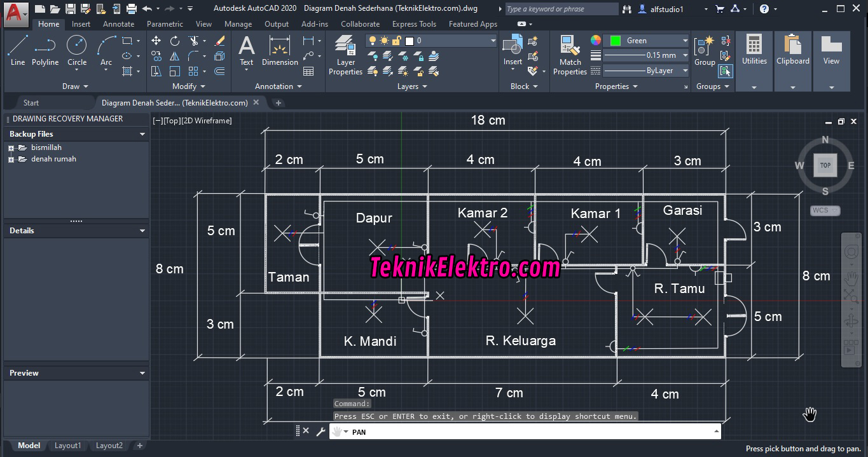
Task: Select the Arc tool
Action: [x=106, y=51]
